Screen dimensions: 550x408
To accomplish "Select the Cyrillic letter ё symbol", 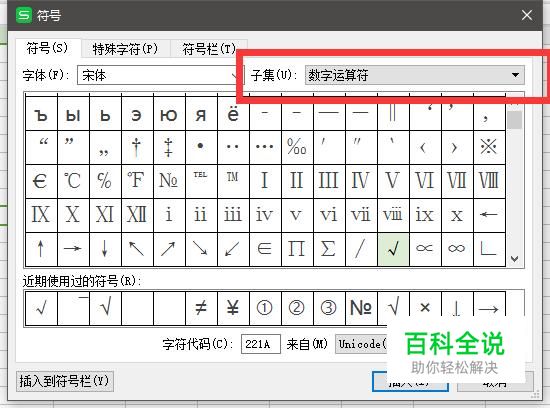I will [233, 114].
